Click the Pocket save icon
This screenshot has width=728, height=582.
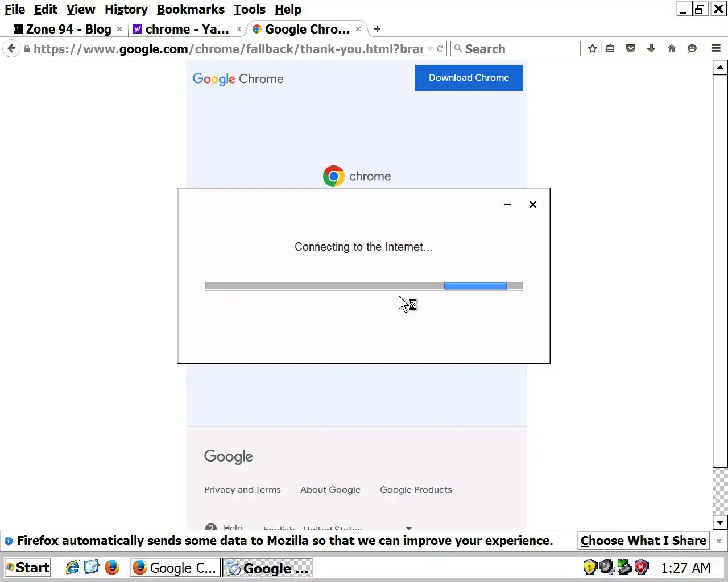point(631,49)
